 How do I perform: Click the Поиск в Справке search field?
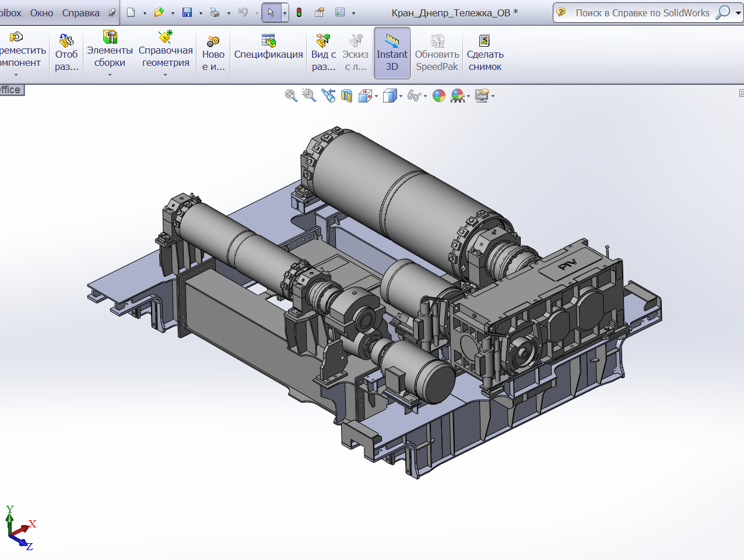643,13
